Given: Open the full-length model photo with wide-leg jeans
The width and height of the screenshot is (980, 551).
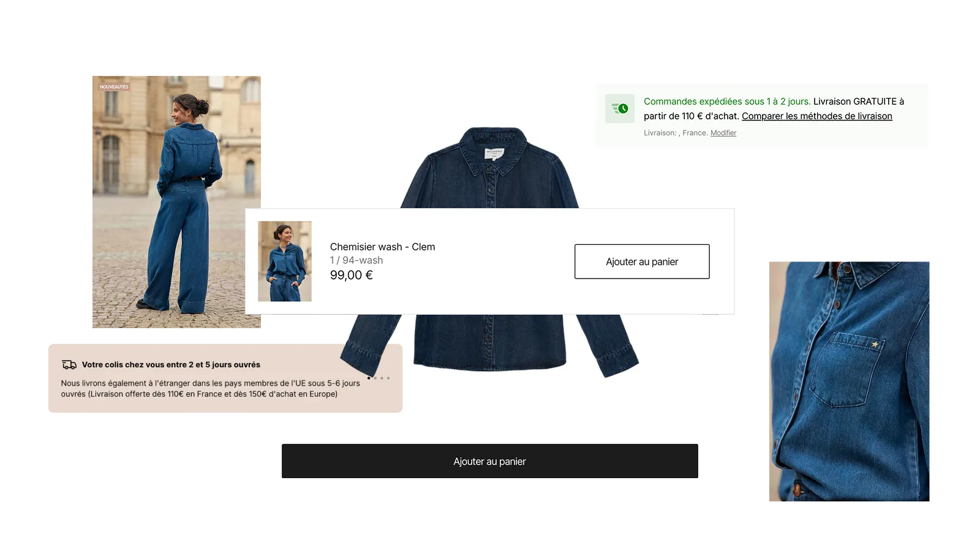Looking at the screenshot, I should (176, 202).
